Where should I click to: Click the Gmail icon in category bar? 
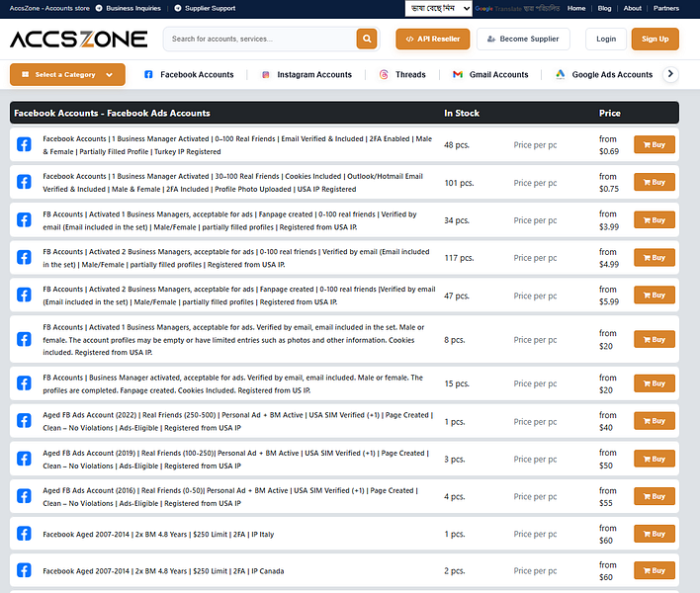458,74
